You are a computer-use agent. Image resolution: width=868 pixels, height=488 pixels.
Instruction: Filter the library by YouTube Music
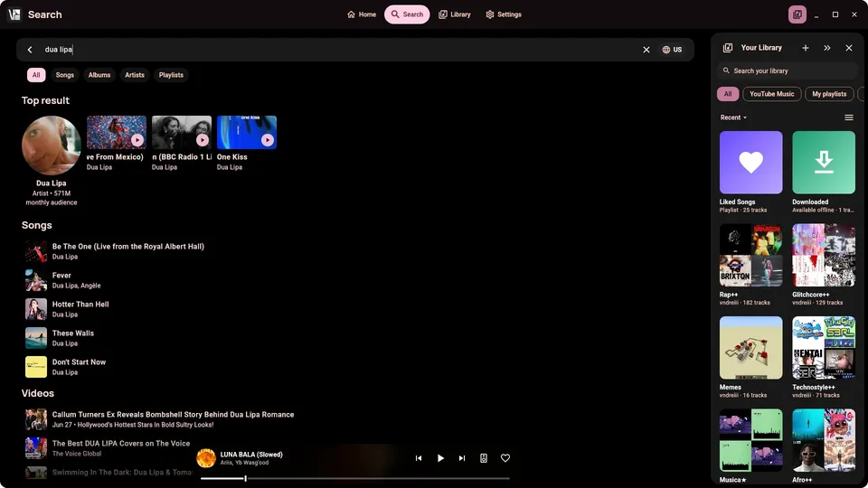point(771,94)
